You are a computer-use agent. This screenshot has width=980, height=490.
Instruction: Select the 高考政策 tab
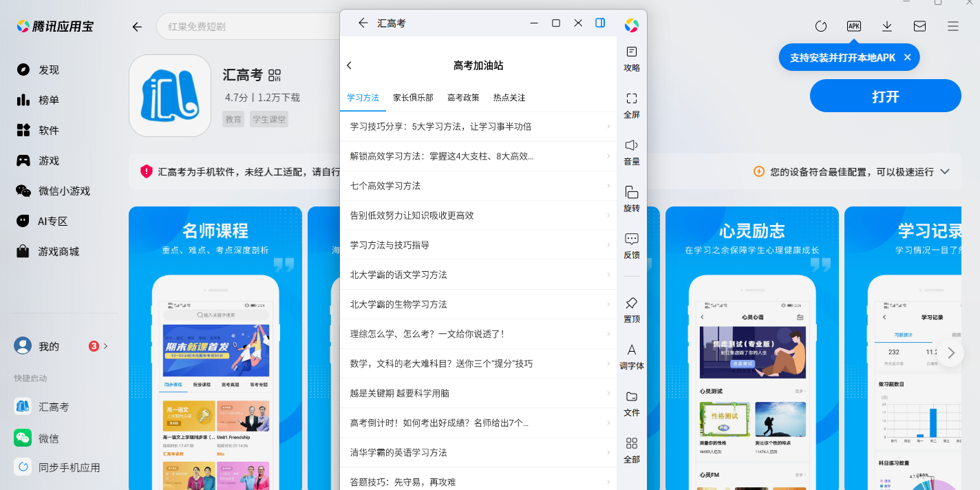(x=463, y=98)
